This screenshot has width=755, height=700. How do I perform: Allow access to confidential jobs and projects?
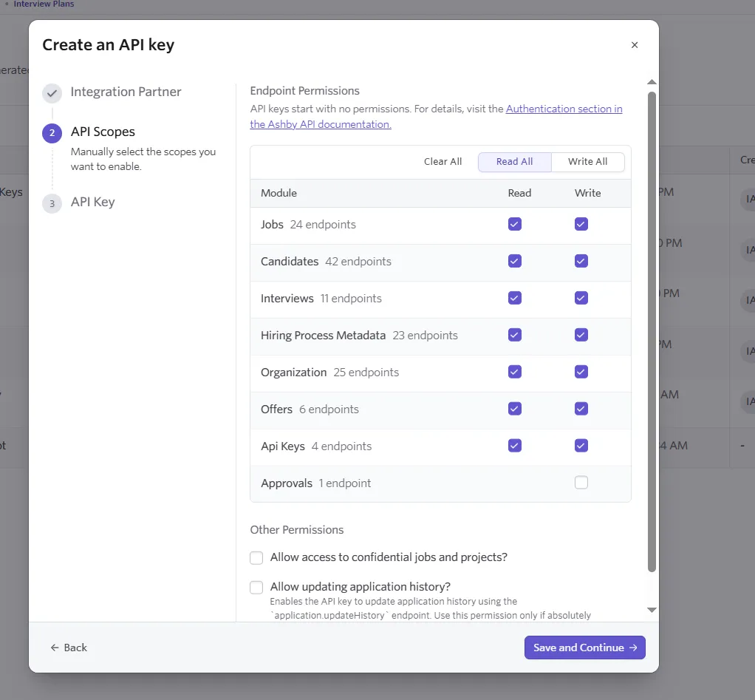256,558
